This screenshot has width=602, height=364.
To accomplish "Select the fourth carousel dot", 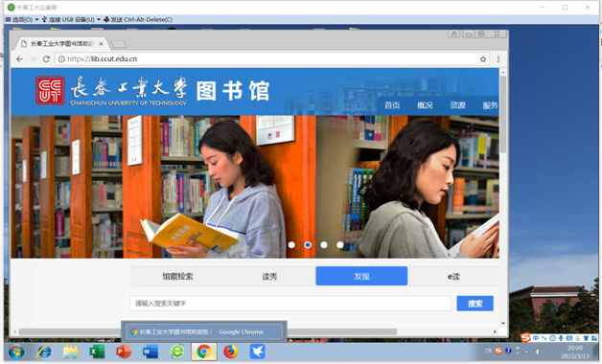I will click(340, 244).
